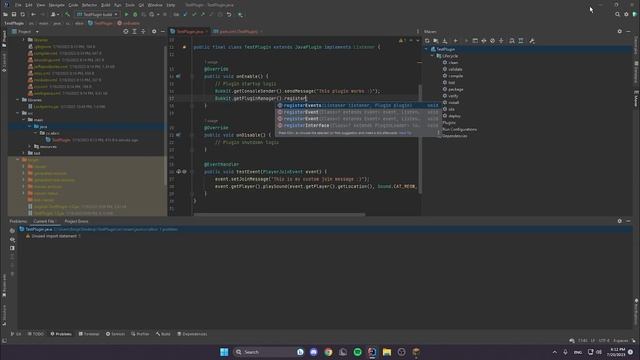The width and height of the screenshot is (640, 360).
Task: Open the Navigate menu
Action: 56,5
